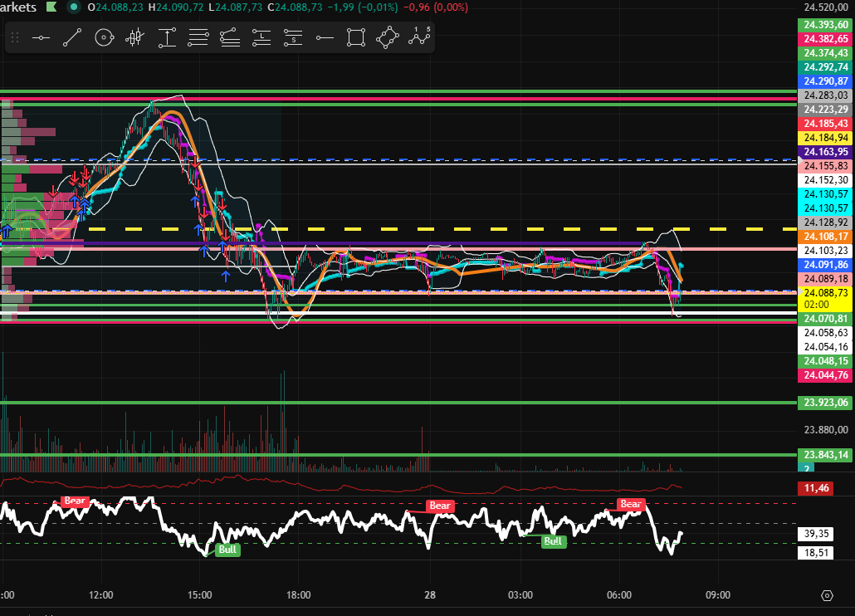Image resolution: width=855 pixels, height=616 pixels.
Task: Activate the Price Range measuring tool
Action: [x=167, y=37]
